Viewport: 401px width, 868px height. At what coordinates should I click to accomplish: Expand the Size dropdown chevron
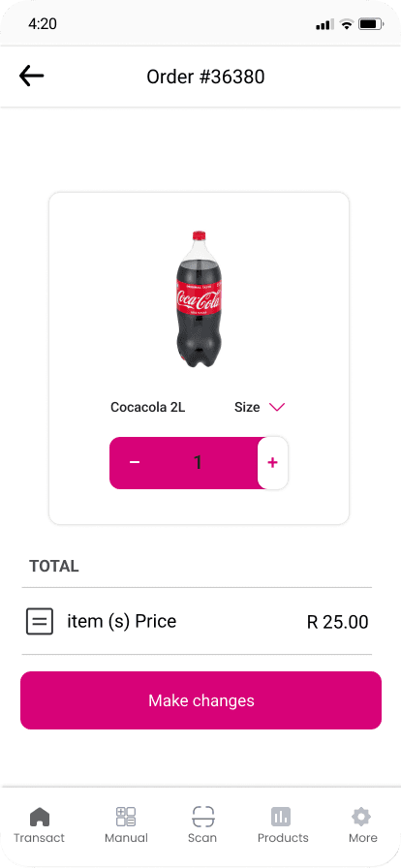[x=277, y=408]
